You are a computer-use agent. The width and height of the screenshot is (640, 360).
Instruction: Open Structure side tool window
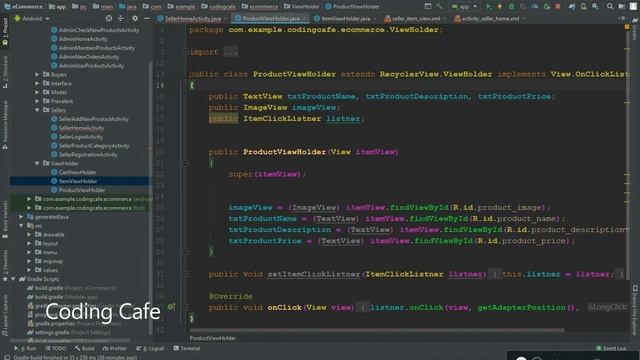tap(5, 72)
